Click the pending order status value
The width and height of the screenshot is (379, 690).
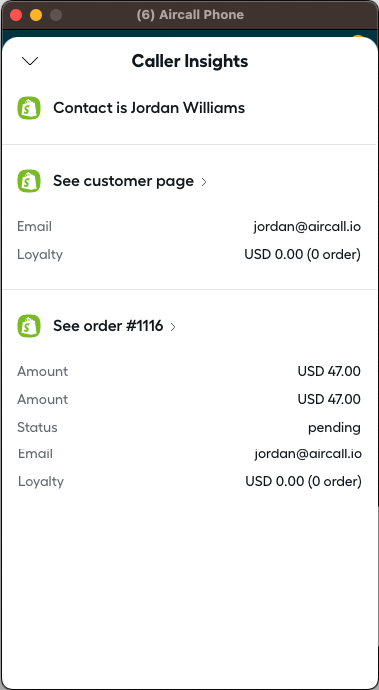[x=334, y=428]
